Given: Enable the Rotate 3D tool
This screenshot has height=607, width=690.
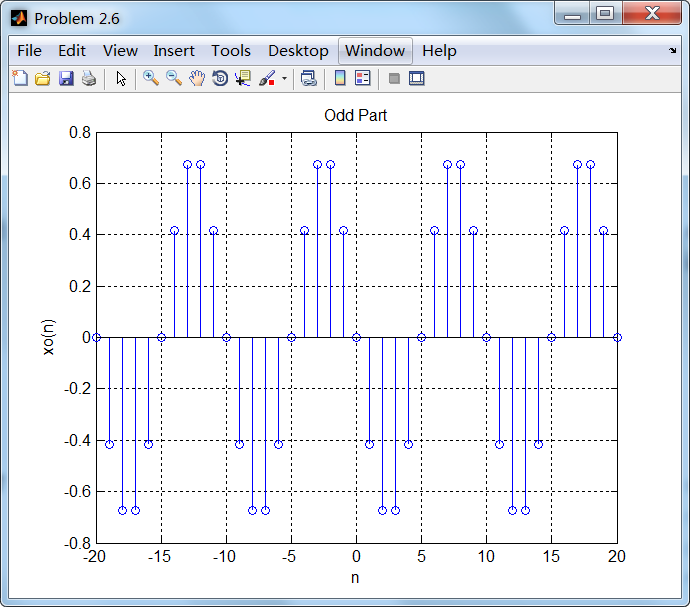Looking at the screenshot, I should click(x=220, y=79).
